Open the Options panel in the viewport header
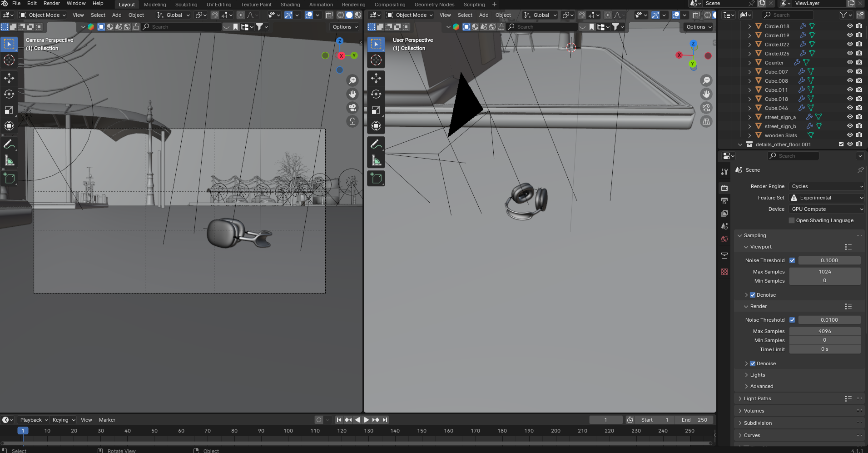This screenshot has width=868, height=453. click(x=344, y=26)
